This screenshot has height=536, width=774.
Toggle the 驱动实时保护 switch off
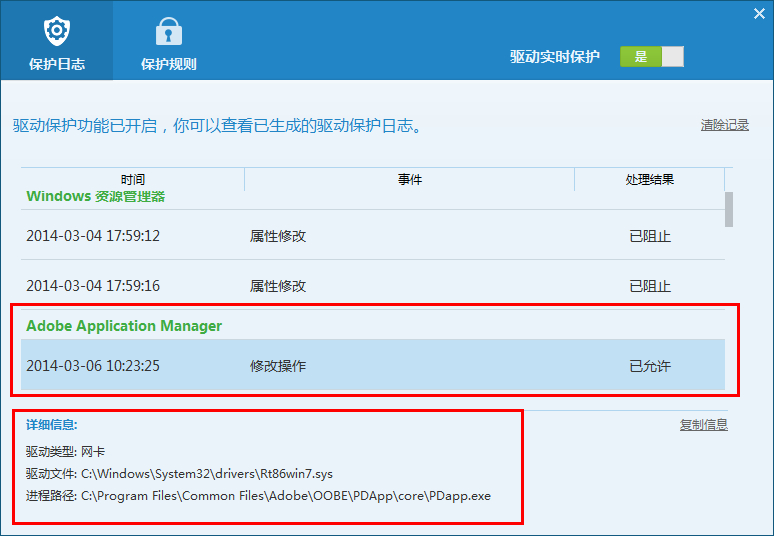(x=652, y=57)
